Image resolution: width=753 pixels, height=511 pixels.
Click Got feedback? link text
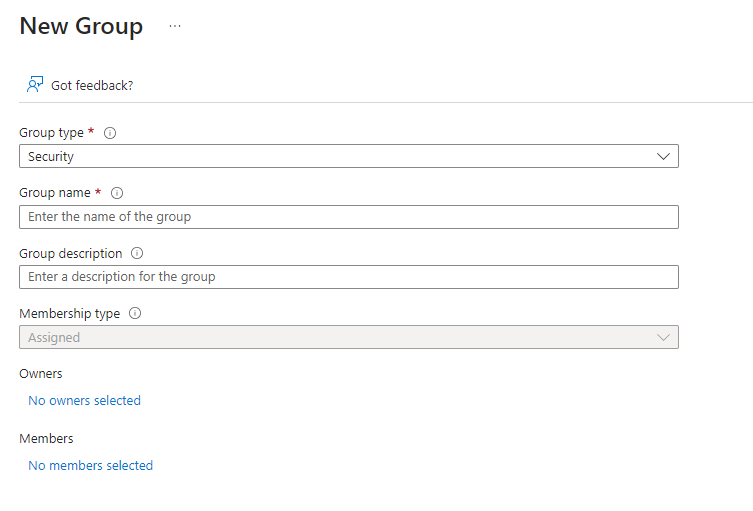click(92, 85)
